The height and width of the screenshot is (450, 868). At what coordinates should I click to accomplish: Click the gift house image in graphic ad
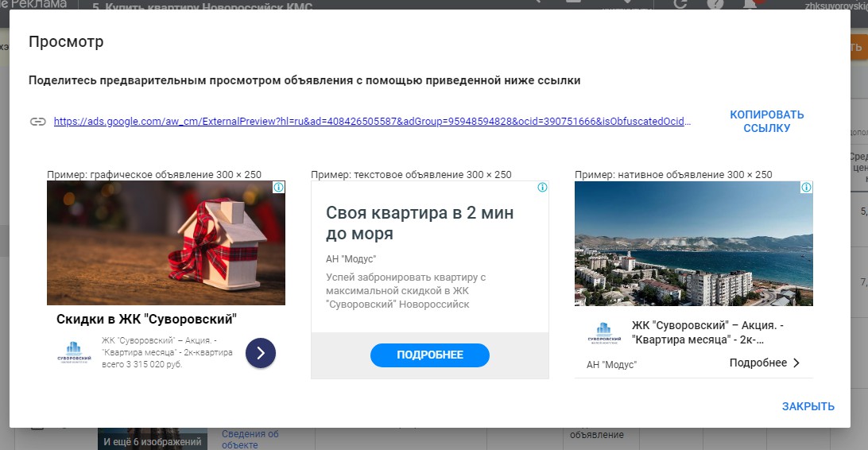pyautogui.click(x=166, y=243)
